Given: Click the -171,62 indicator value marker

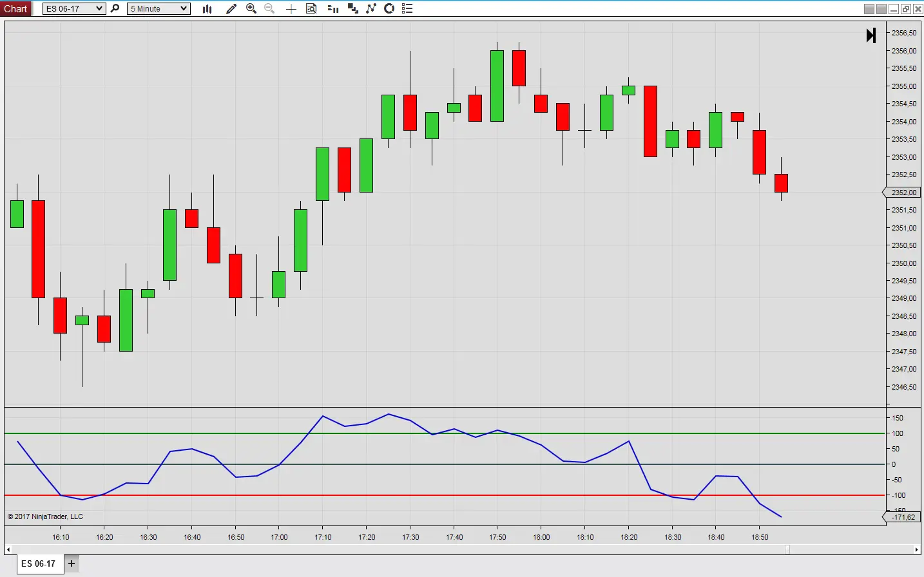Looking at the screenshot, I should [902, 517].
